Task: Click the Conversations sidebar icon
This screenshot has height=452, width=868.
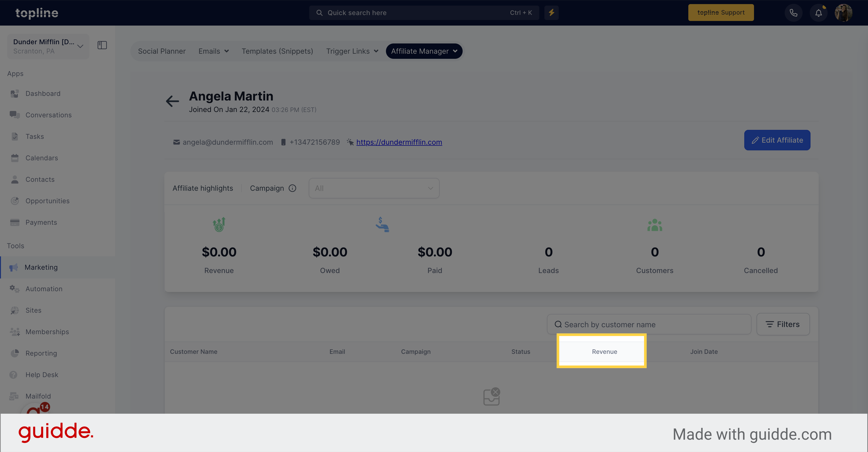Action: [15, 115]
